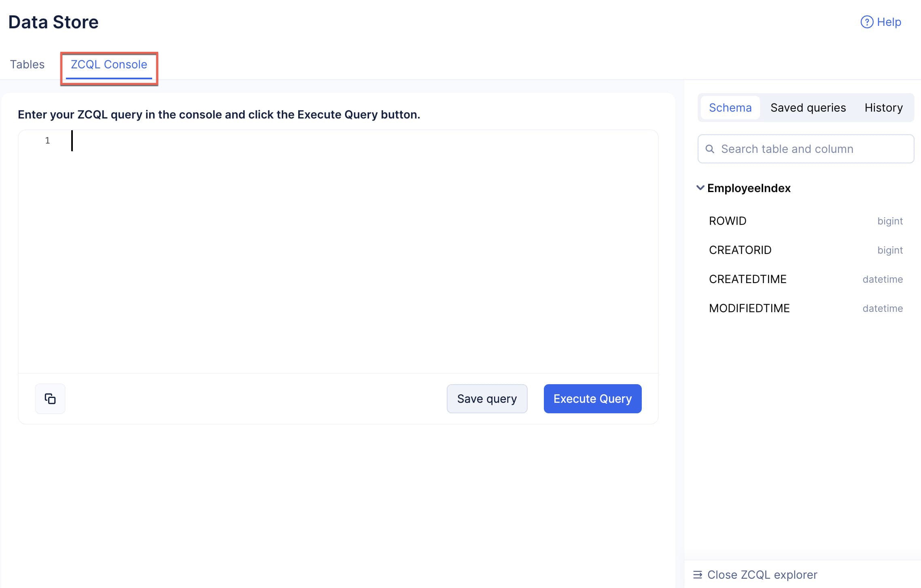Image resolution: width=921 pixels, height=588 pixels.
Task: Click the Execute Query button
Action: click(x=592, y=398)
